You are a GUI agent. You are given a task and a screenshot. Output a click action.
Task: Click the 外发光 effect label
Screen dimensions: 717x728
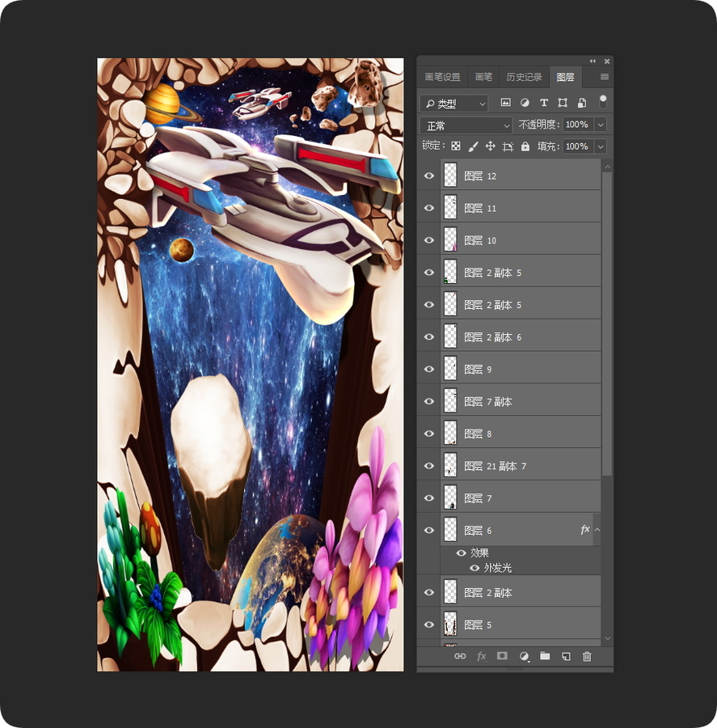coord(497,568)
